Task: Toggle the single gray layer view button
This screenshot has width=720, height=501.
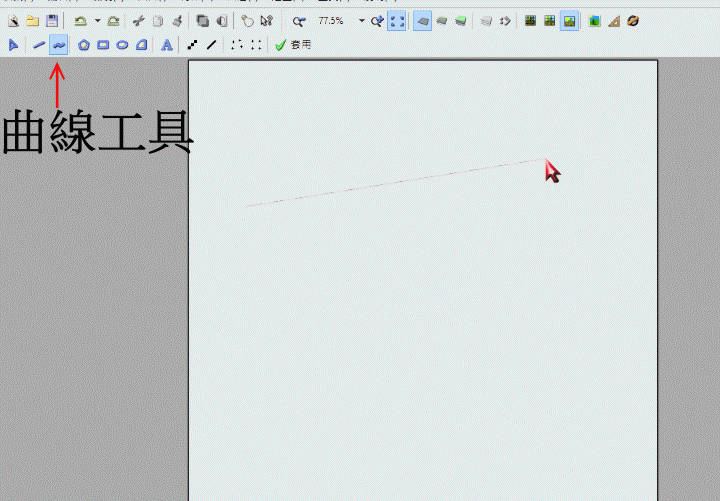Action: 422,21
